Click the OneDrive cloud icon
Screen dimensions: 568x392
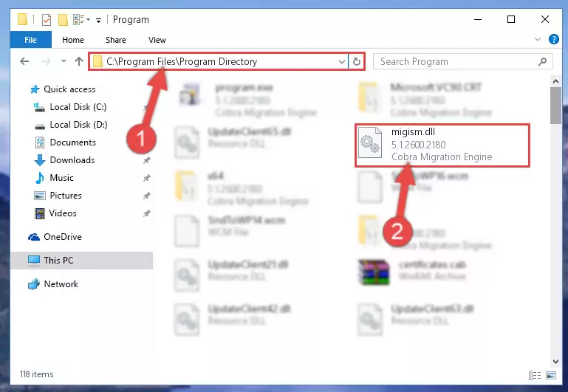[x=34, y=237]
